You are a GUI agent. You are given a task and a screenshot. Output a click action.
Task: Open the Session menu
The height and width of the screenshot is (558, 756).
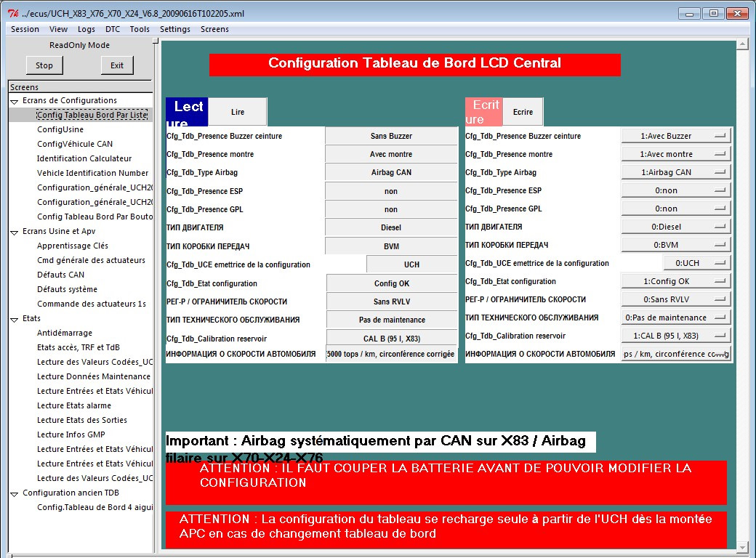click(25, 29)
